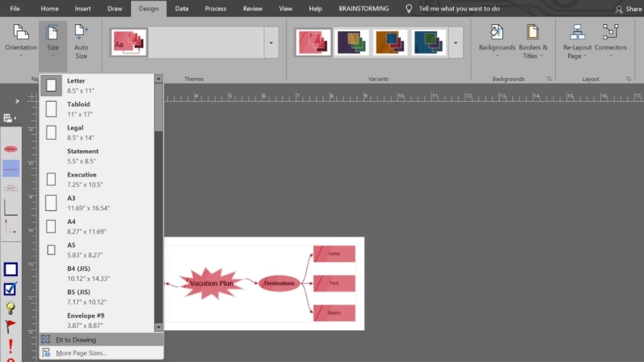
Task: Choose the pink variant swatch
Action: pyautogui.click(x=313, y=42)
